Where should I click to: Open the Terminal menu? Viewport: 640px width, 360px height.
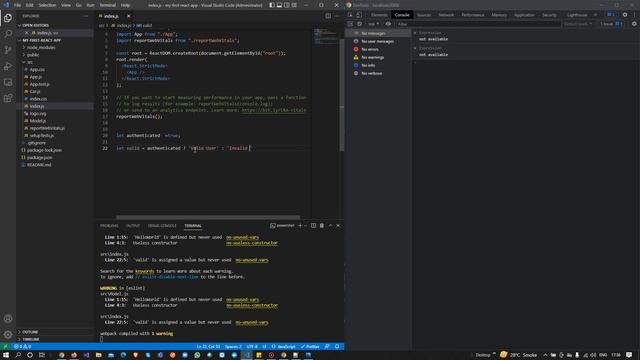coord(108,5)
